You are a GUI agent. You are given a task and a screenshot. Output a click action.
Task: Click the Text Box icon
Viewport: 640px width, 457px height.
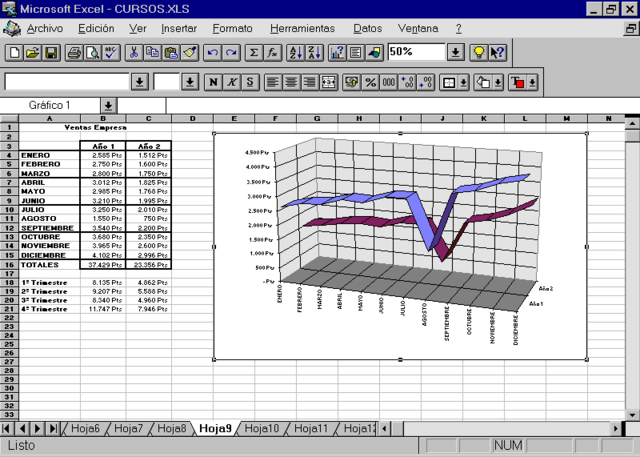click(356, 53)
